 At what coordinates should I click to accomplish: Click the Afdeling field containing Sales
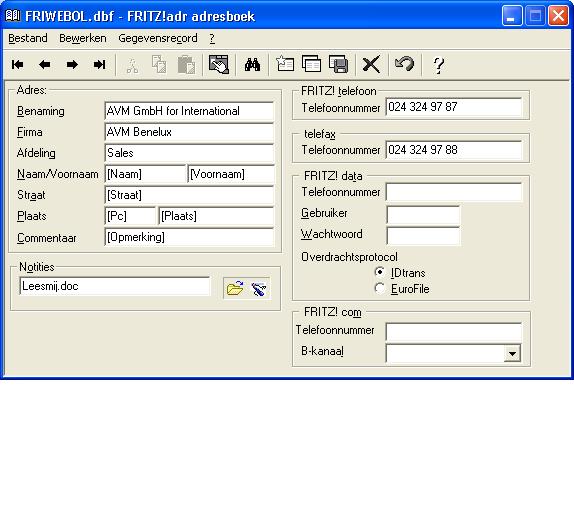(189, 153)
